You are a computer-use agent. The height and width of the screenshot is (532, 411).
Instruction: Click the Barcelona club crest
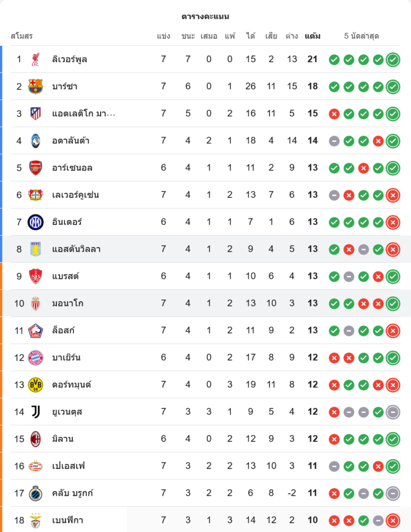(35, 86)
